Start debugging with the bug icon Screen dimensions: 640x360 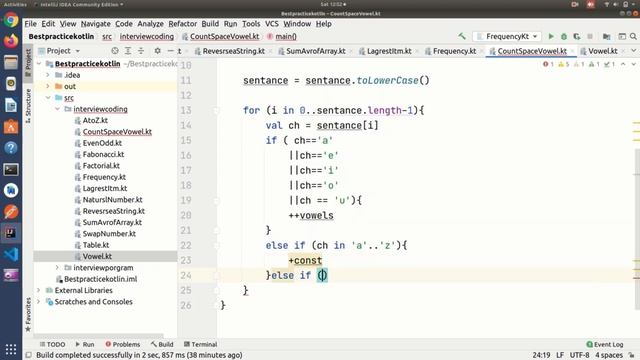564,36
